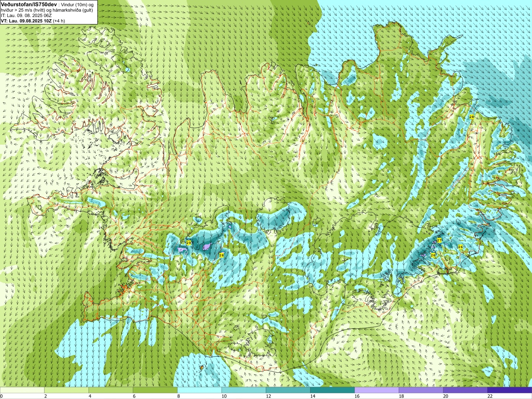Click the scale number 12
Viewport: 532px width, 399px height.
pos(268,396)
